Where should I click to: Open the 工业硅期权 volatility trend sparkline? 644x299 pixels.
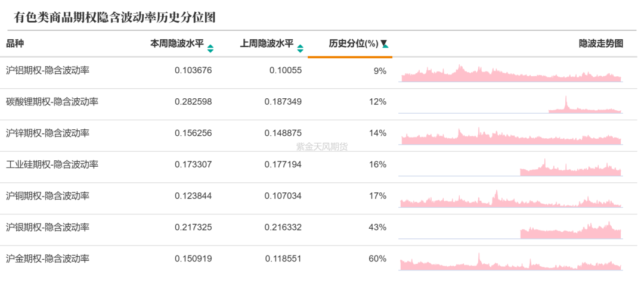pos(511,169)
